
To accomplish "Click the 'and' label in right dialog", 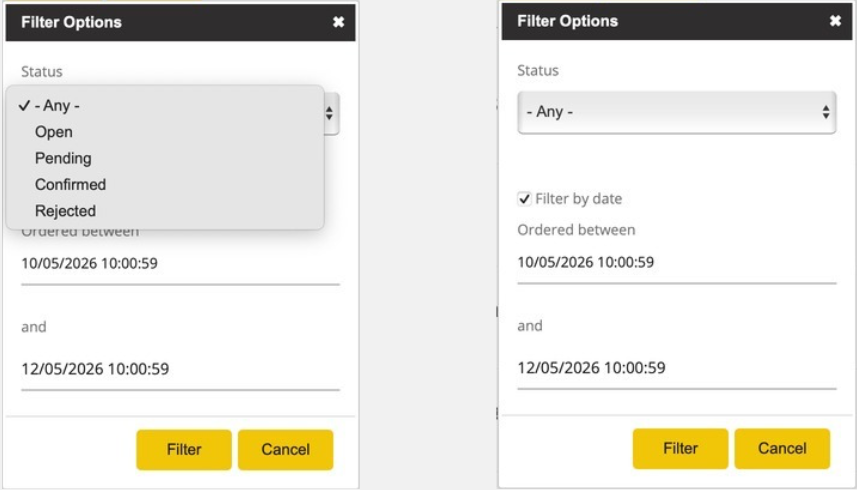I will tap(530, 326).
